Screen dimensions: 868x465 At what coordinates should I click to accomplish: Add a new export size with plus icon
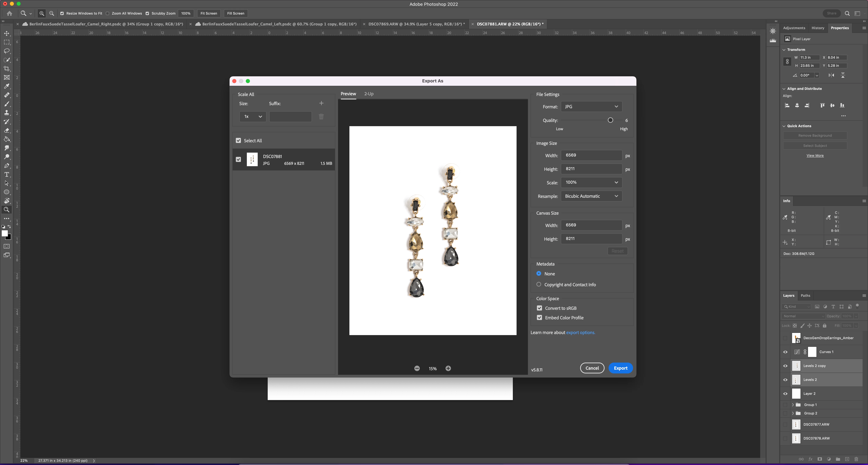pos(321,103)
